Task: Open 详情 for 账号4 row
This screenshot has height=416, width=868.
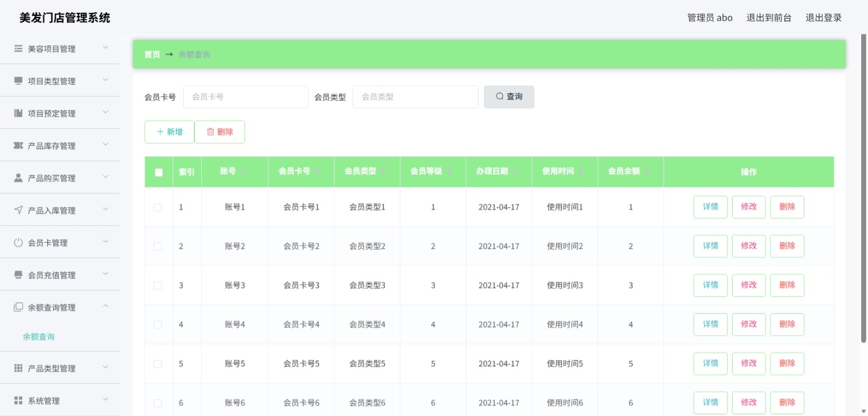Action: [x=710, y=324]
